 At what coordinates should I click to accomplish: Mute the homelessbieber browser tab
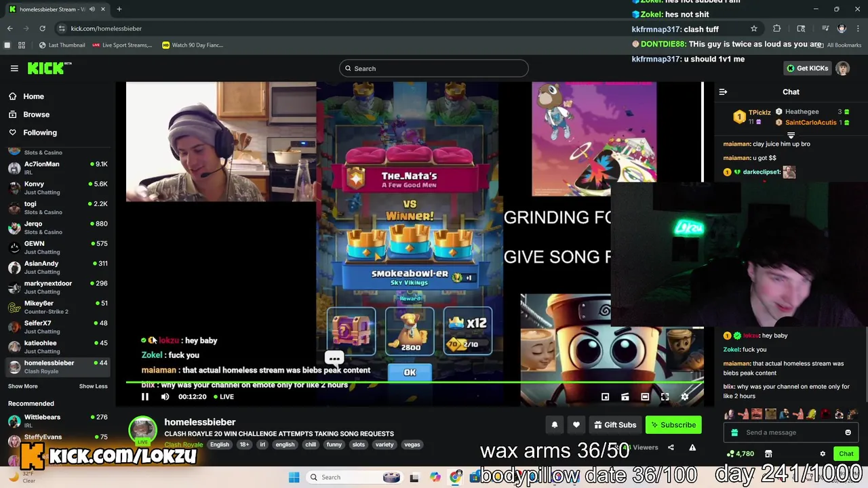tap(93, 9)
